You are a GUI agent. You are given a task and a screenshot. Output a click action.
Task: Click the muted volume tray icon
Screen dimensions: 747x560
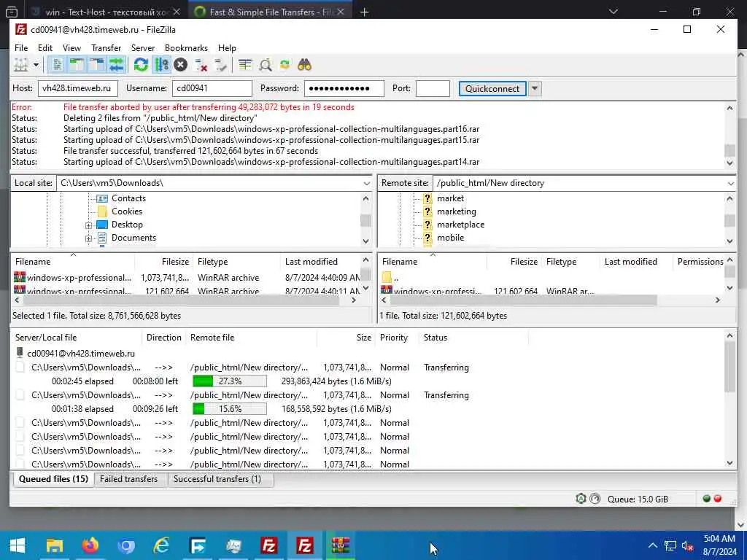[687, 545]
